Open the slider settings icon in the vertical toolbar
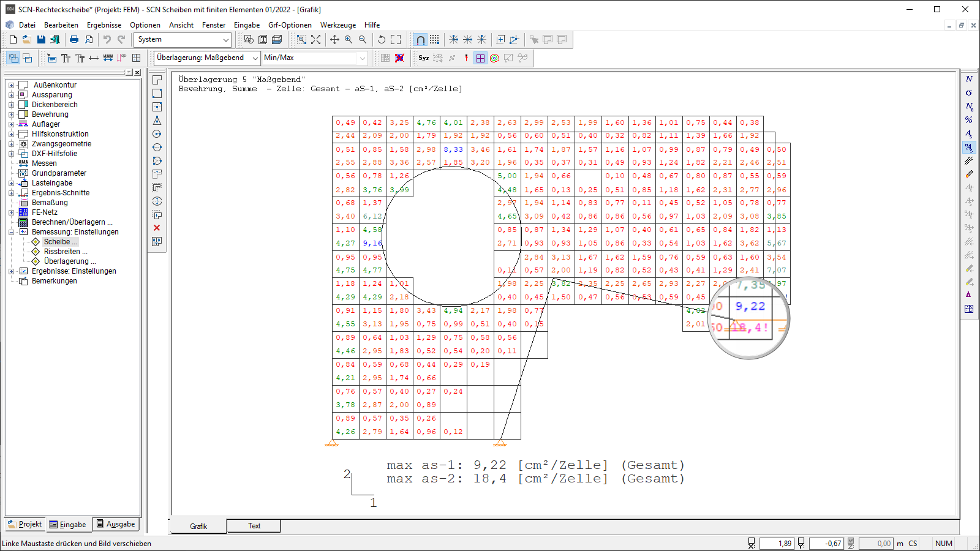This screenshot has height=551, width=980. coord(157,241)
